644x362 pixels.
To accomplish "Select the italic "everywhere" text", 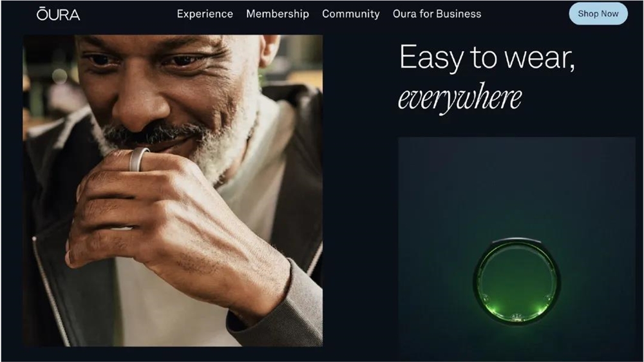I will pyautogui.click(x=460, y=98).
